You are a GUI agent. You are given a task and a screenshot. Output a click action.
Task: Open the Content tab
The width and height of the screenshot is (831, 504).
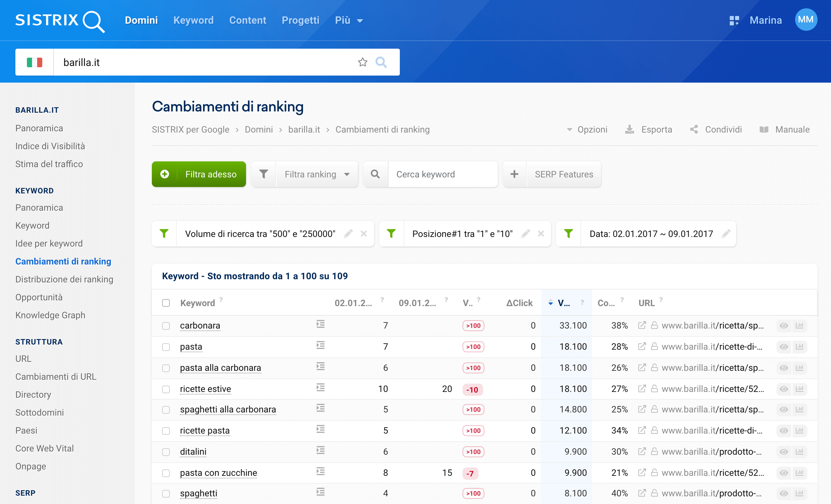pos(248,20)
